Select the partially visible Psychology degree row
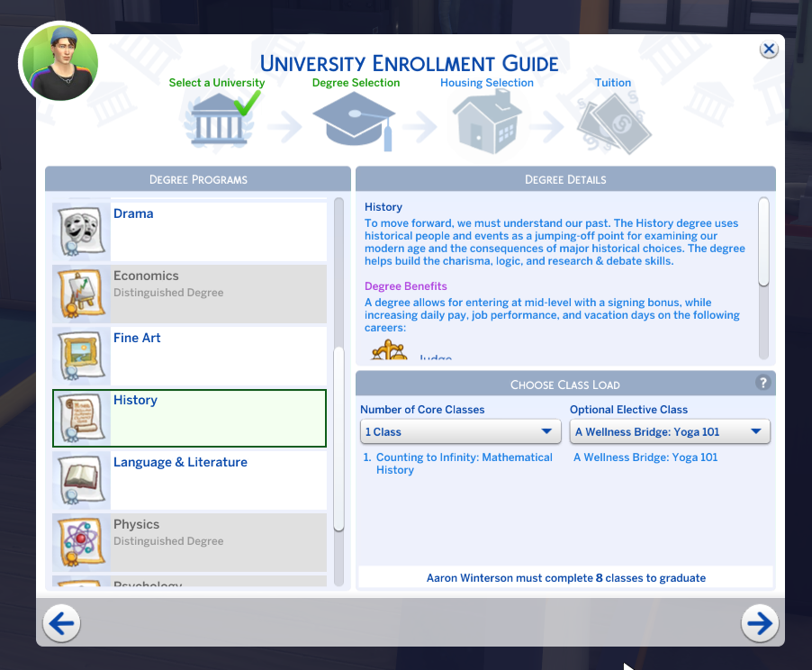Viewport: 812px width, 670px height. click(190, 581)
